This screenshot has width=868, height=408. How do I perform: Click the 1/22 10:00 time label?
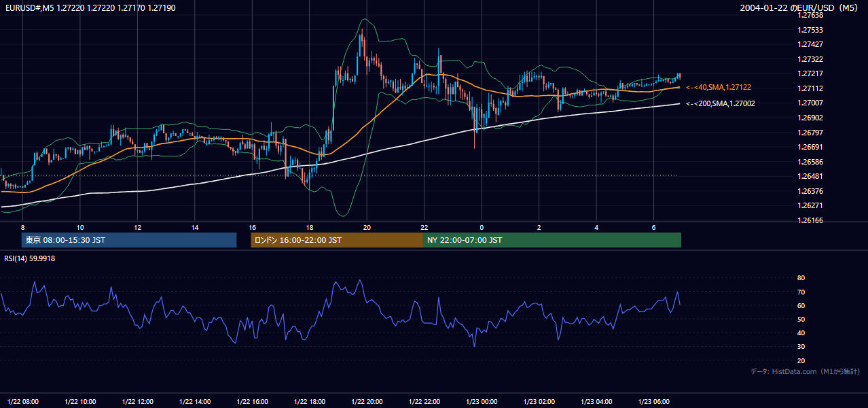click(80, 401)
